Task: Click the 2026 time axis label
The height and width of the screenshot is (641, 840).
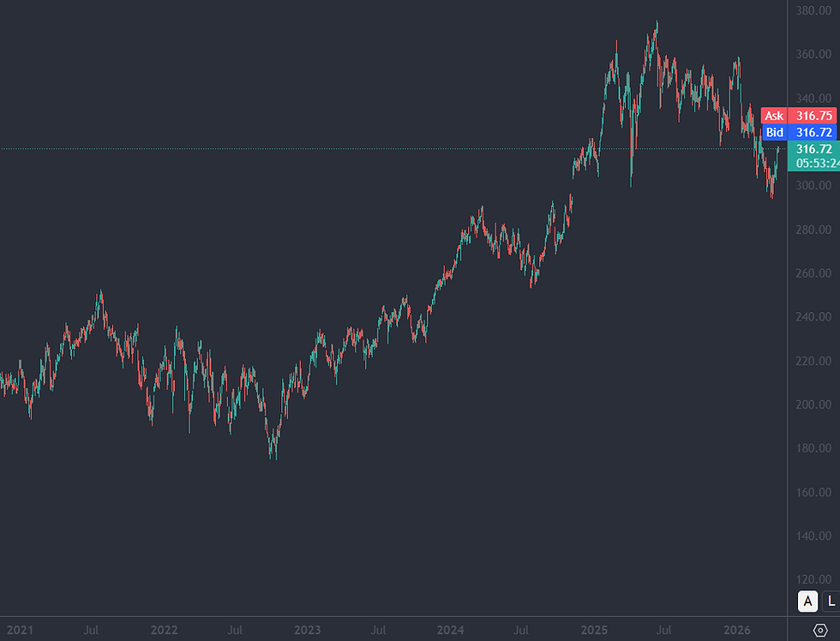Action: point(736,631)
